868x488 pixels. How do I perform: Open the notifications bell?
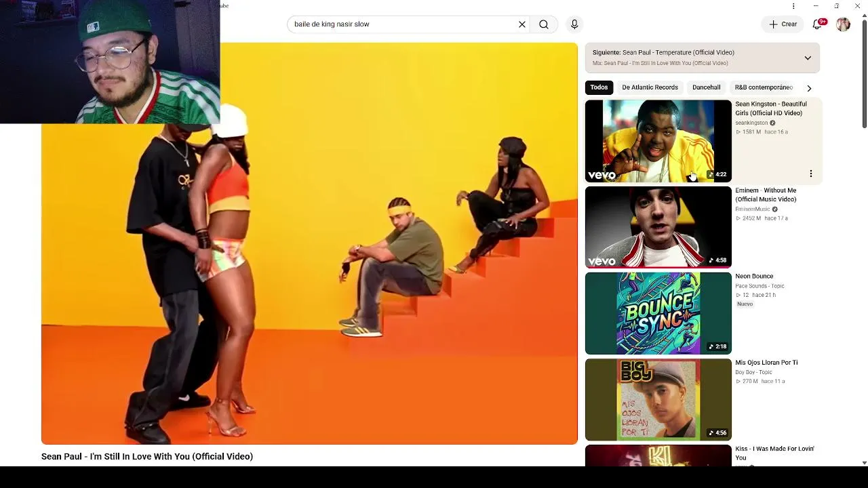pyautogui.click(x=818, y=24)
